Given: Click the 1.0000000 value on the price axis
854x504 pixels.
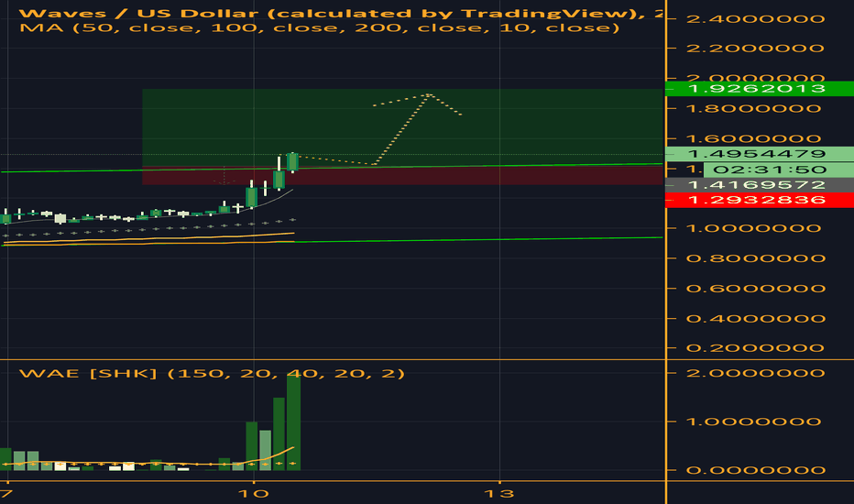Looking at the screenshot, I should click(755, 228).
